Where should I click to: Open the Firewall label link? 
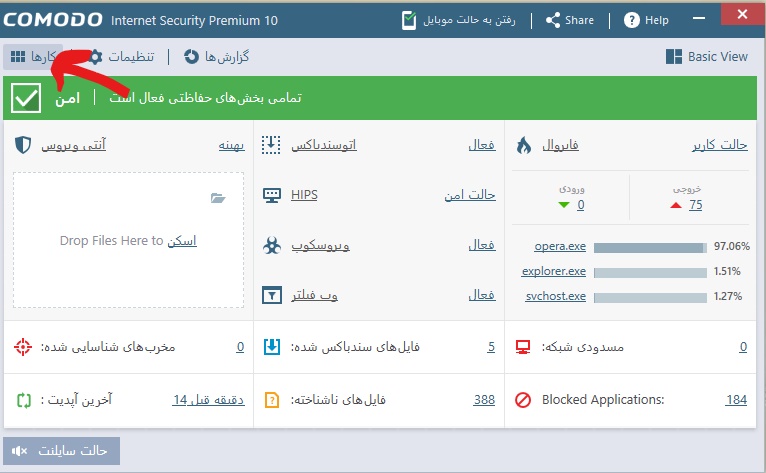[560, 145]
